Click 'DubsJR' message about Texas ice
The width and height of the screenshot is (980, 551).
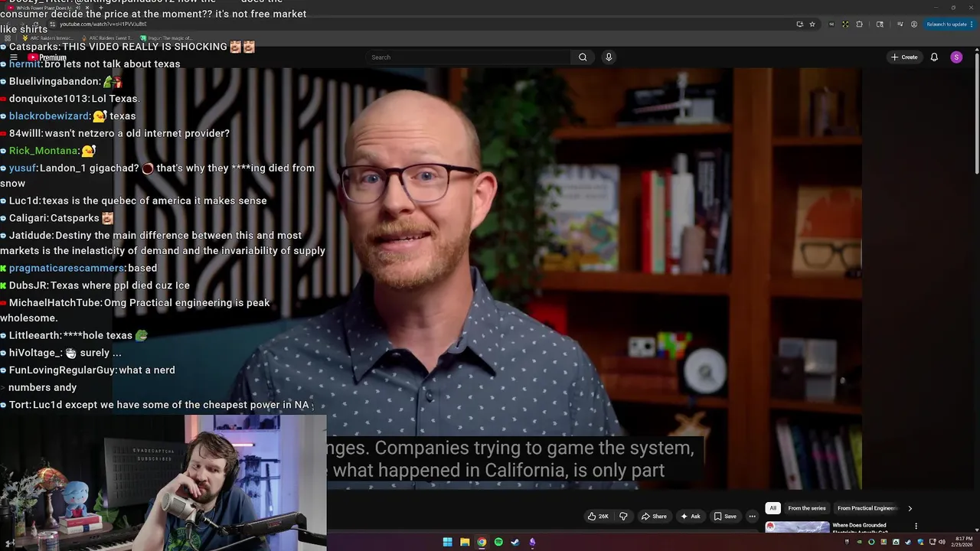coord(95,285)
